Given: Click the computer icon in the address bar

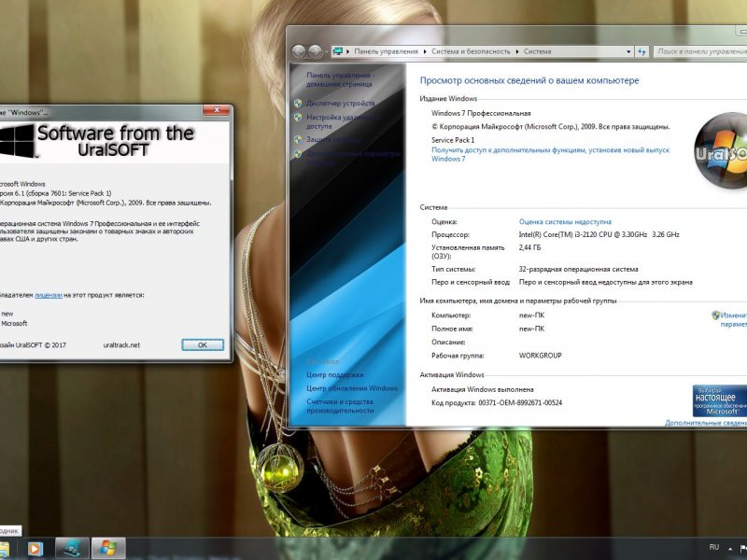Looking at the screenshot, I should 338,51.
